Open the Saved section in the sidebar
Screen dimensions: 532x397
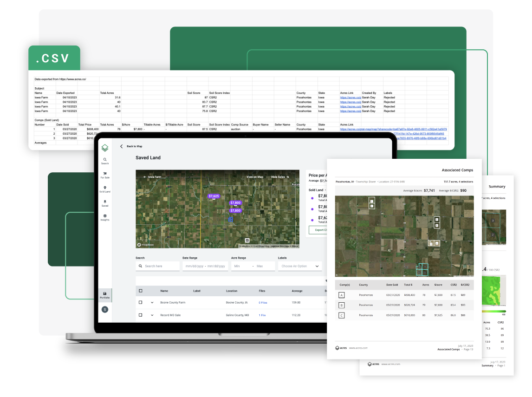105,202
